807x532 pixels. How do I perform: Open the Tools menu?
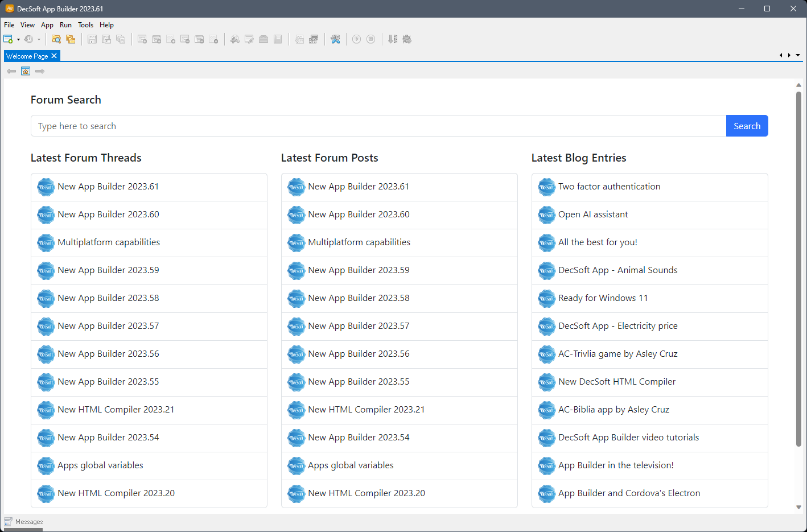point(85,25)
